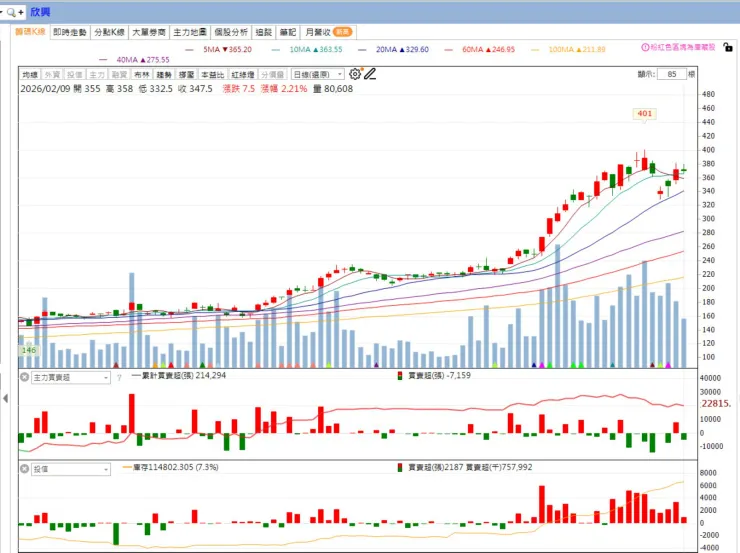Switch to the 月營收 tab
The image size is (740, 553).
328,32
